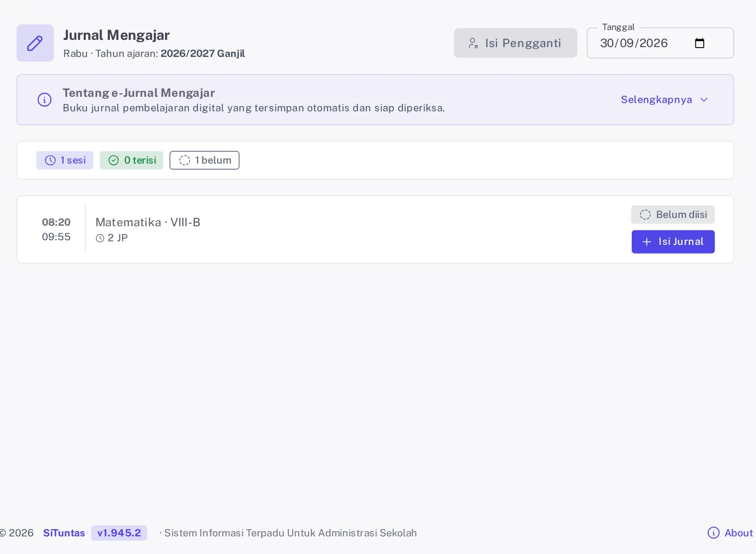Click the 09:55 end time

point(56,237)
